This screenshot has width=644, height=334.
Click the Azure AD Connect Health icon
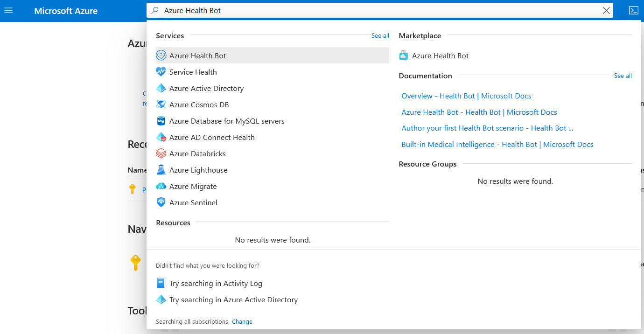coord(161,137)
